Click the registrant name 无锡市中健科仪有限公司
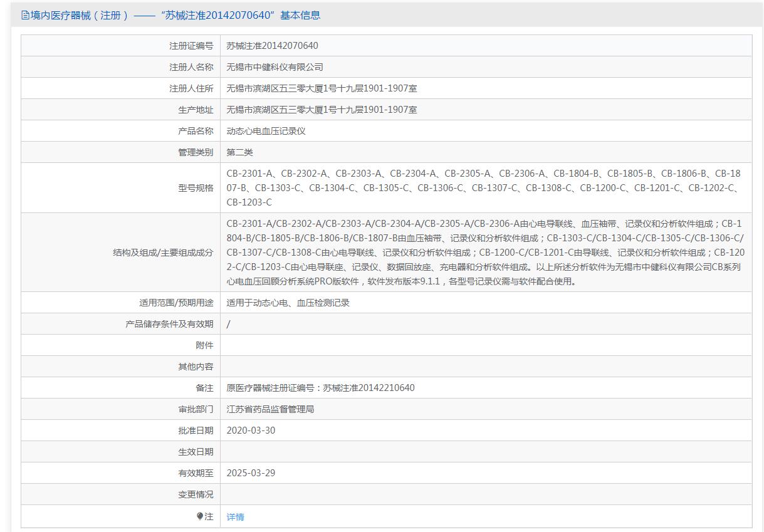 [x=275, y=67]
